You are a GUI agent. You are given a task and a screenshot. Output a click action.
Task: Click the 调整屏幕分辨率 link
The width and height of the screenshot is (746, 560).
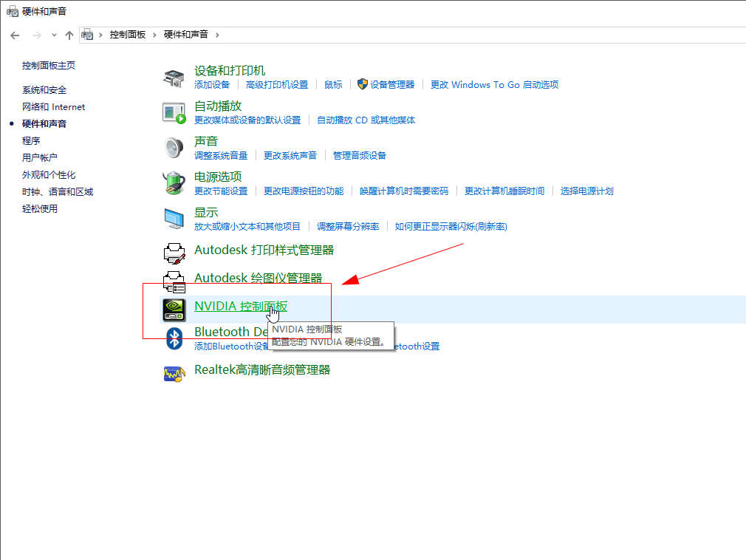(x=349, y=227)
